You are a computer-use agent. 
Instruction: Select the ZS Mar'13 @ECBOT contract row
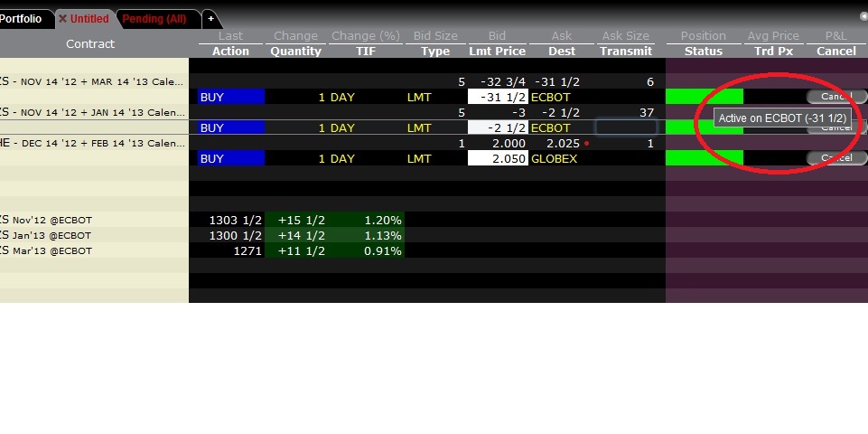(x=94, y=250)
